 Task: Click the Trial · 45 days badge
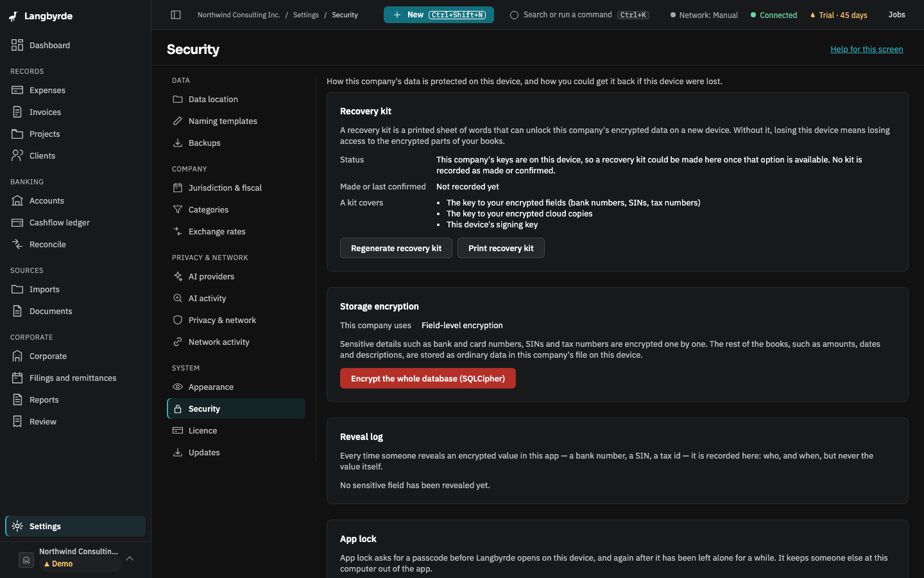tap(839, 15)
